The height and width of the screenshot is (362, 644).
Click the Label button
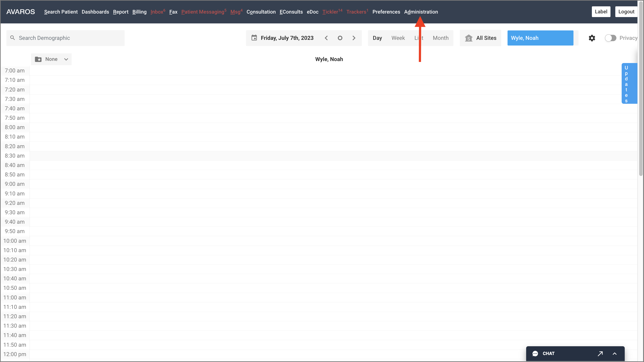pos(601,12)
